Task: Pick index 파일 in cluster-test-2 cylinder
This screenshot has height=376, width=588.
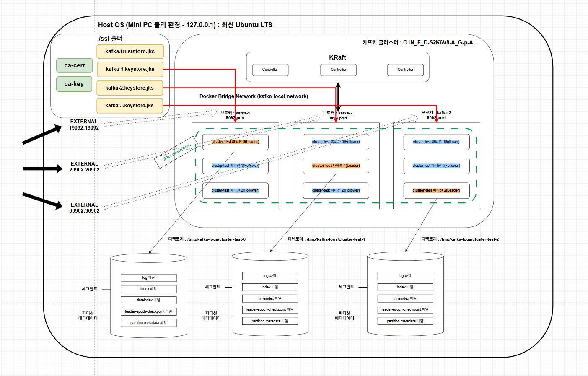Action: tap(405, 287)
